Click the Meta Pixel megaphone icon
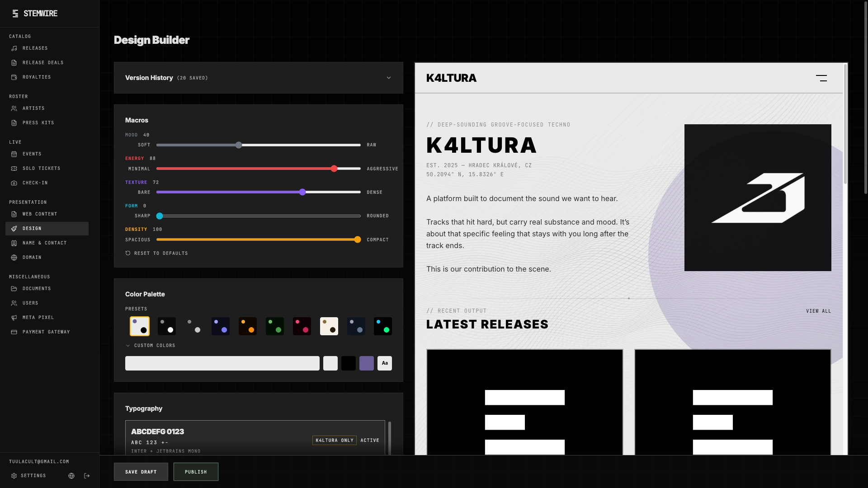Image resolution: width=868 pixels, height=488 pixels. point(14,318)
